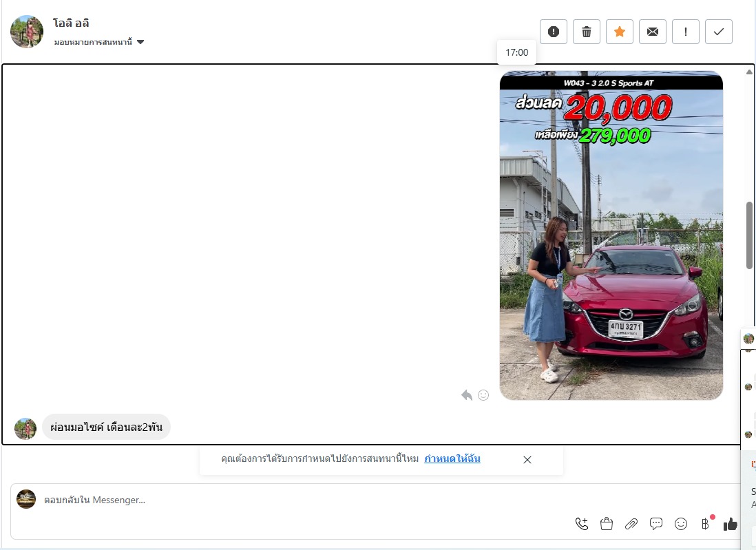The height and width of the screenshot is (550, 756).
Task: Start a call with phone-plus icon
Action: coord(582,524)
